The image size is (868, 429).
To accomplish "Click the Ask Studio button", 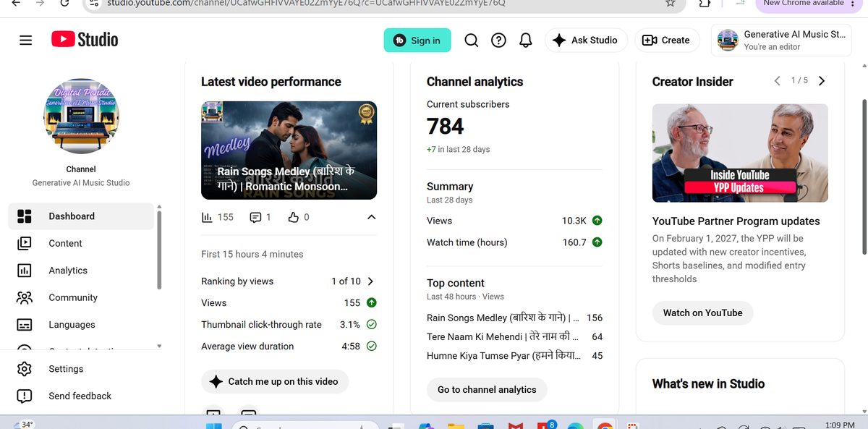I will pyautogui.click(x=585, y=41).
